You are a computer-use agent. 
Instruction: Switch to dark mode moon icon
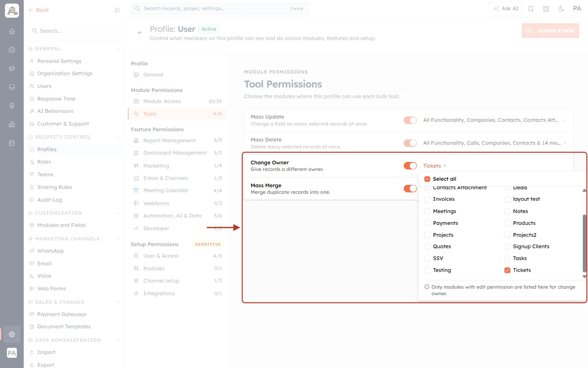tap(561, 9)
